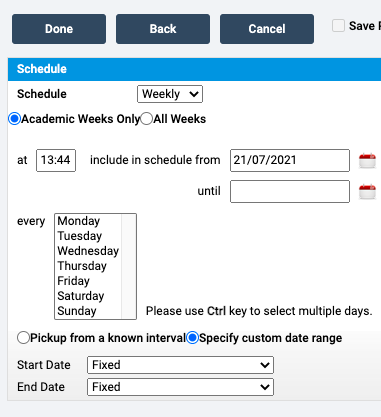Click the 13:44 time input field
The image size is (381, 417).
point(56,160)
